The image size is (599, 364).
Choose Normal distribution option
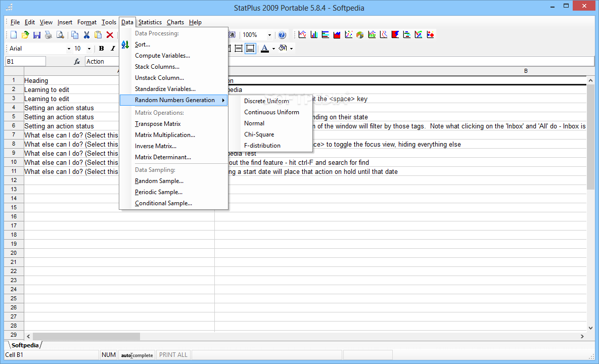tap(271, 123)
